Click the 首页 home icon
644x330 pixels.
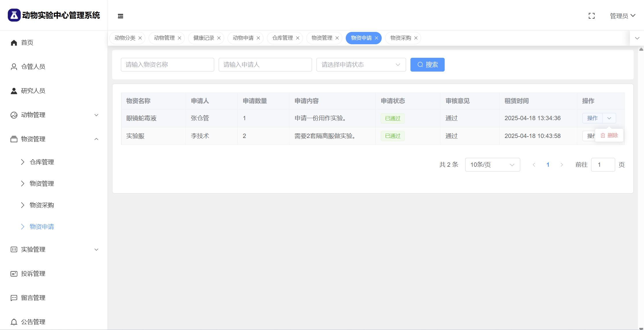coord(14,43)
